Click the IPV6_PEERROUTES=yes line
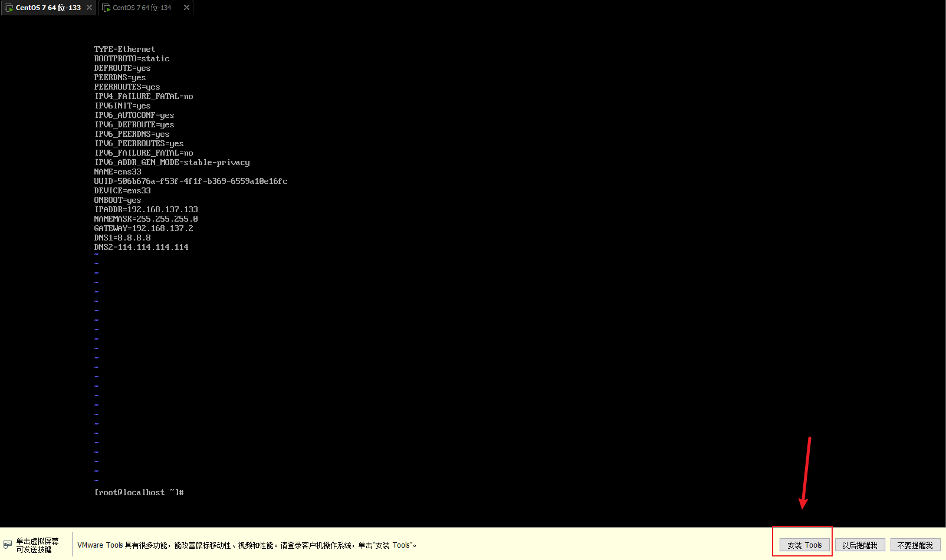Image resolution: width=946 pixels, height=560 pixels. 139,143
